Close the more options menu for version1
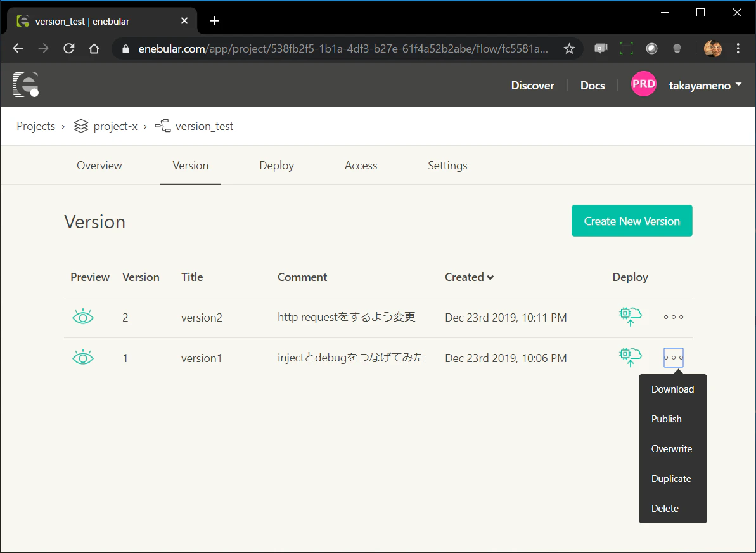Image resolution: width=756 pixels, height=553 pixels. pos(674,358)
